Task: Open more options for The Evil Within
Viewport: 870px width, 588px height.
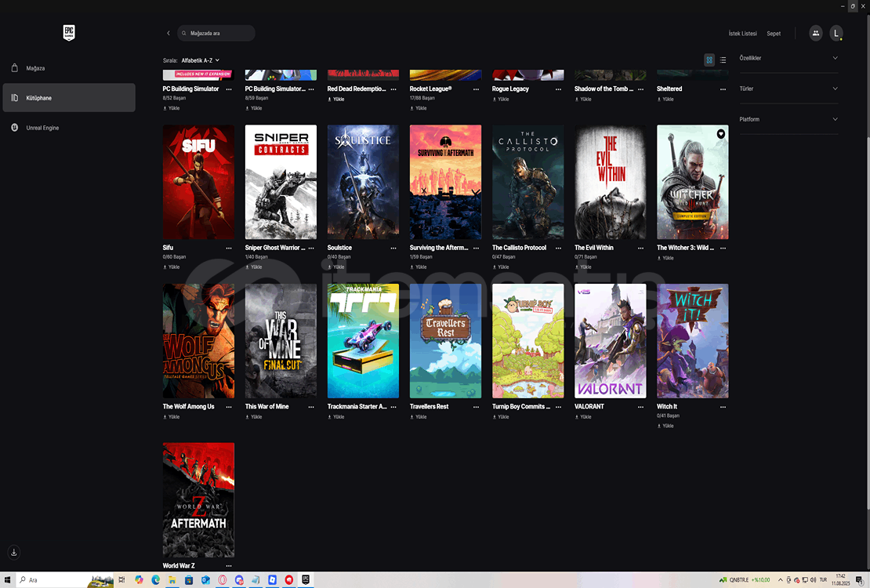Action: click(641, 249)
